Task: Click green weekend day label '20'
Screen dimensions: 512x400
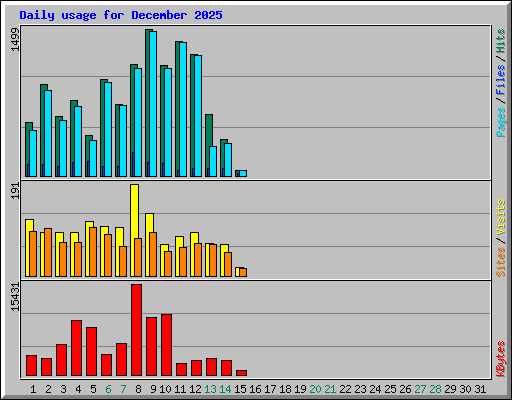Action: (x=315, y=389)
